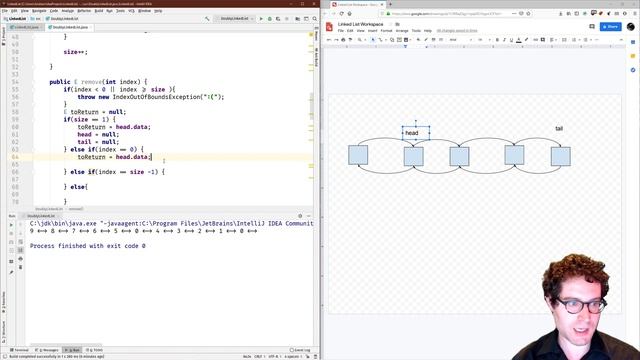Click the Undo arrow in Google Drawings toolbar
640x360 pixels.
(x=329, y=40)
